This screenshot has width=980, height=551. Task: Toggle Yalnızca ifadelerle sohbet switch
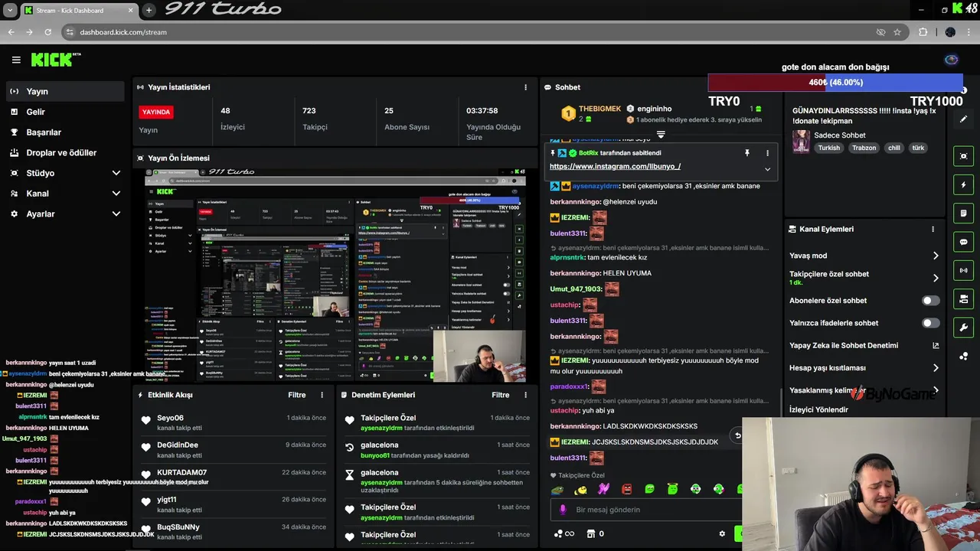click(x=930, y=323)
